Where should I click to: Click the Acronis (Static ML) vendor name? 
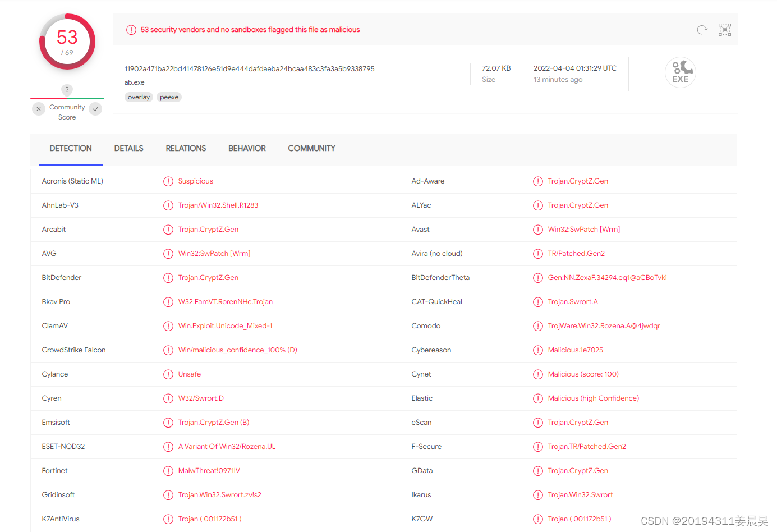coord(72,181)
